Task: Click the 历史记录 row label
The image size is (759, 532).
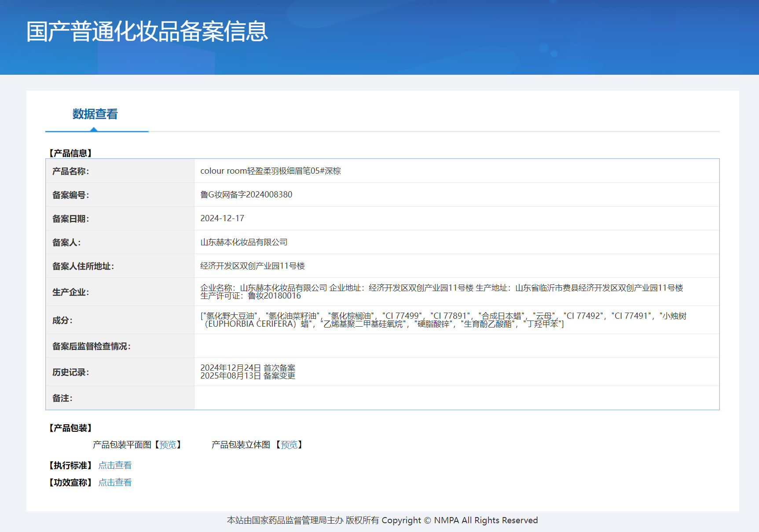Action: tap(70, 372)
